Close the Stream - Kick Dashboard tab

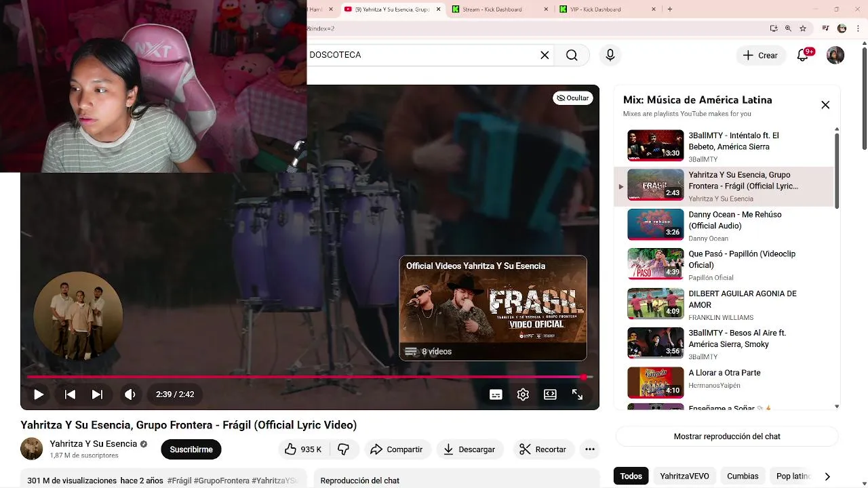[x=545, y=9]
